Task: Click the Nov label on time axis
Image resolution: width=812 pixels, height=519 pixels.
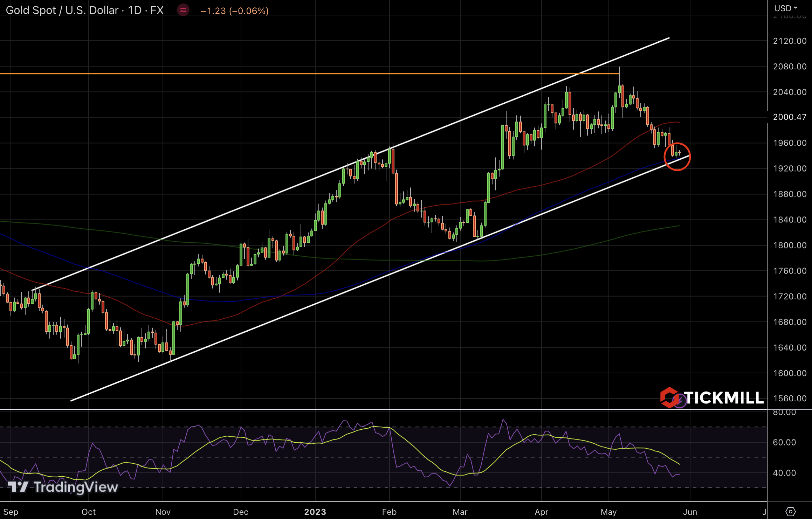Action: click(163, 512)
